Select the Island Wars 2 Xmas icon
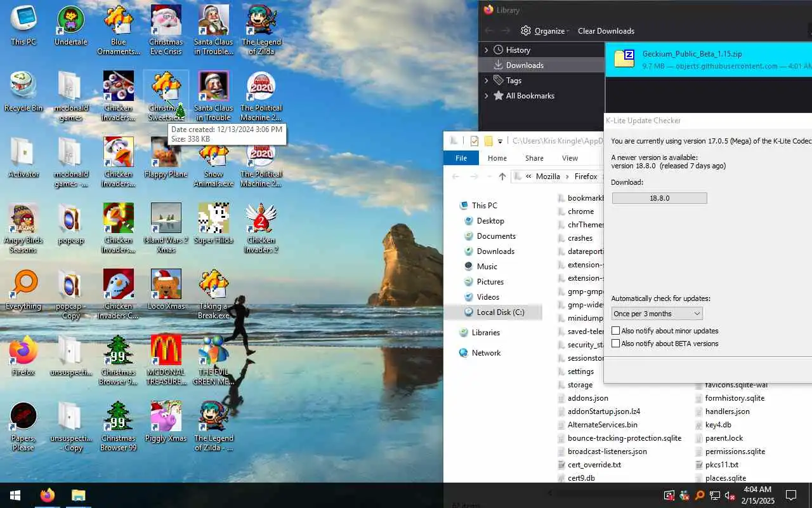Image resolution: width=812 pixels, height=508 pixels. point(166,229)
